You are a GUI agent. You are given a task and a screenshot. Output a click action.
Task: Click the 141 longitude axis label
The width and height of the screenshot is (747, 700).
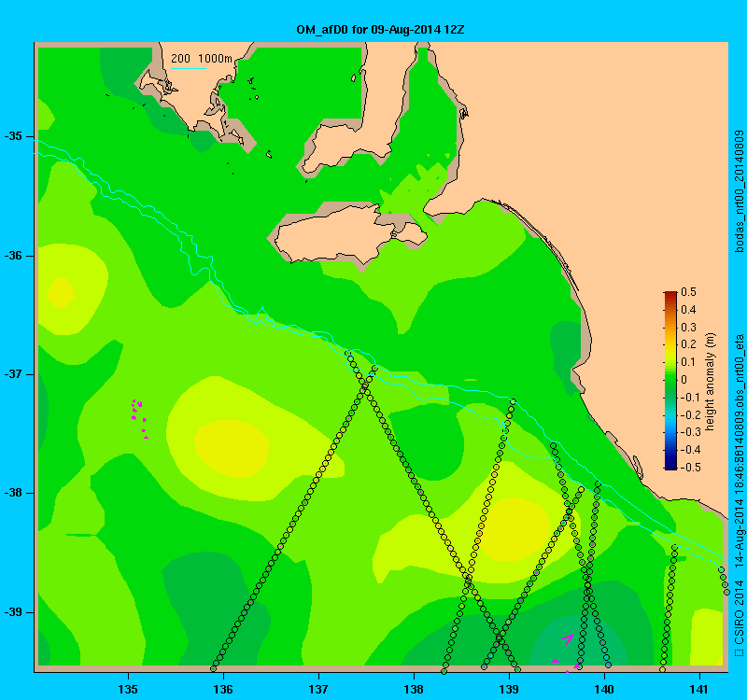coord(699,690)
